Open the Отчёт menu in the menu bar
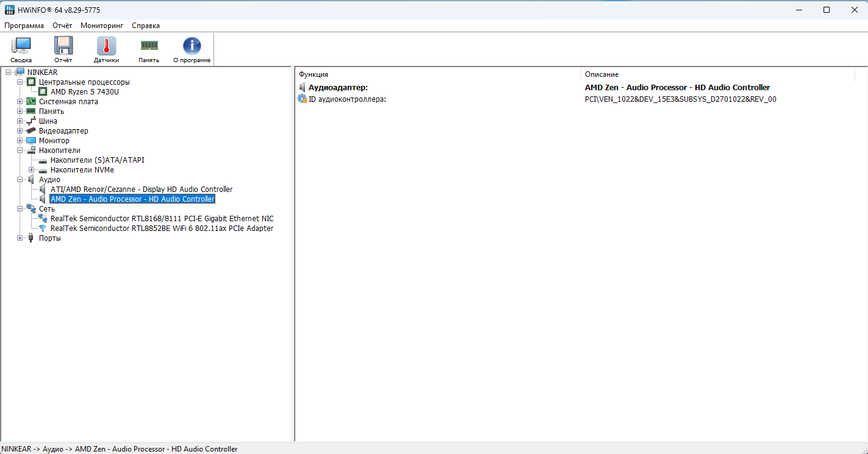The width and height of the screenshot is (868, 454). tap(62, 26)
